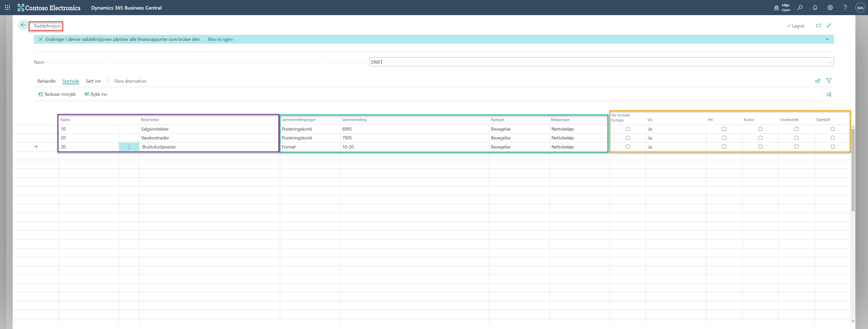
Task: Collapse the page with the shrink icon
Action: pyautogui.click(x=829, y=25)
